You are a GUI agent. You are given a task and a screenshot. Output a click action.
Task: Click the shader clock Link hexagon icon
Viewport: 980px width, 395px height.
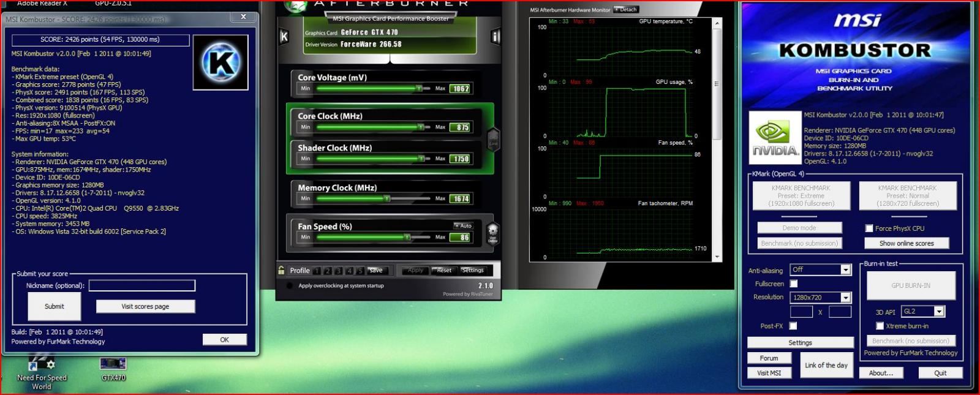pos(493,140)
